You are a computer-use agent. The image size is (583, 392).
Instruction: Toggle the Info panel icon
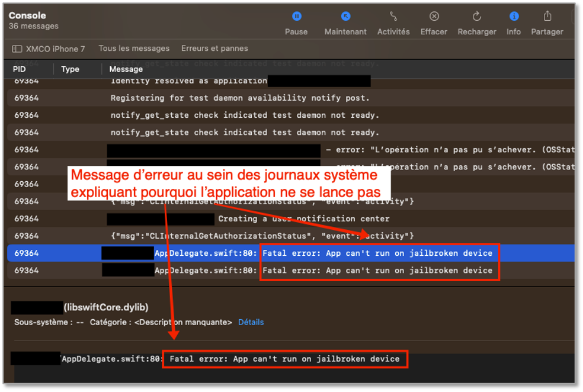(x=514, y=17)
